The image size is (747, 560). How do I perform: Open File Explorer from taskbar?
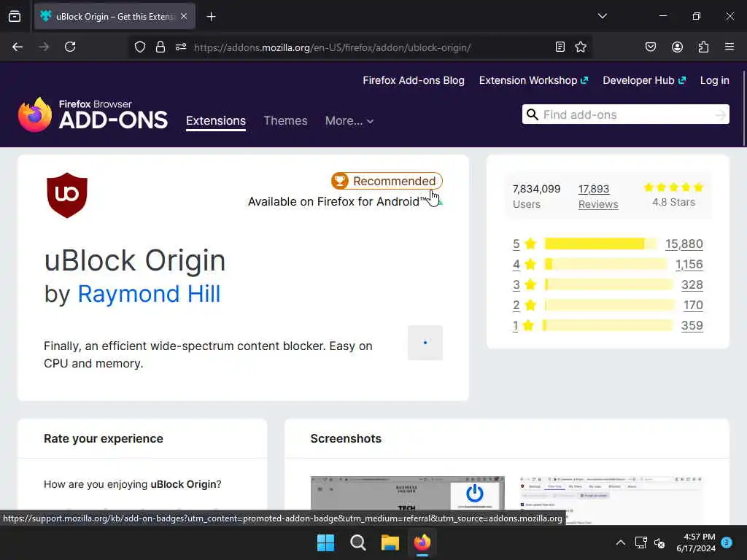point(390,542)
